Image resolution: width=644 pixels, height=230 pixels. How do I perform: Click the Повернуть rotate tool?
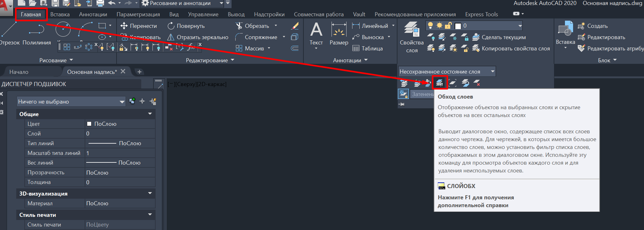click(x=186, y=26)
